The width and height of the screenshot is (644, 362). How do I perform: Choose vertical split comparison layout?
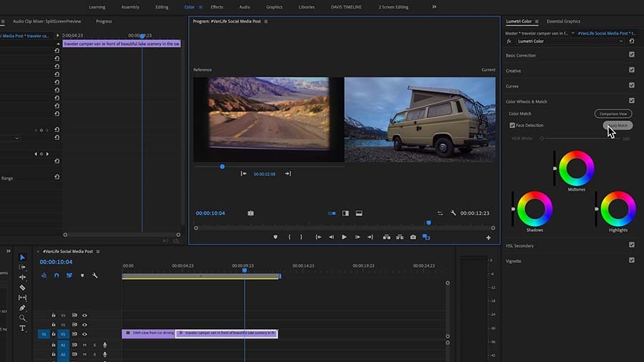click(x=346, y=213)
